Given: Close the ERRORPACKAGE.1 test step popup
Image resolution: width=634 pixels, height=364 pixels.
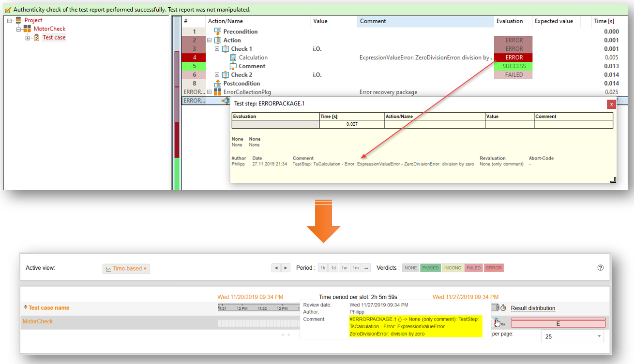Looking at the screenshot, I should coord(611,104).
